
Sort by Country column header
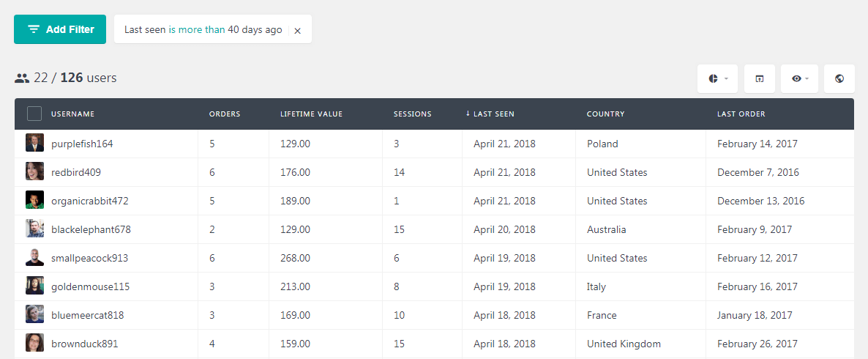[x=605, y=114]
